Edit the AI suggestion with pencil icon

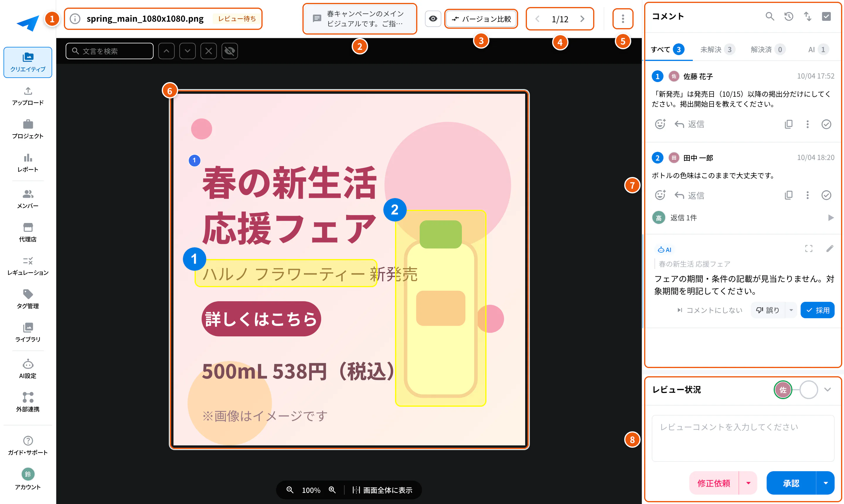tap(829, 248)
